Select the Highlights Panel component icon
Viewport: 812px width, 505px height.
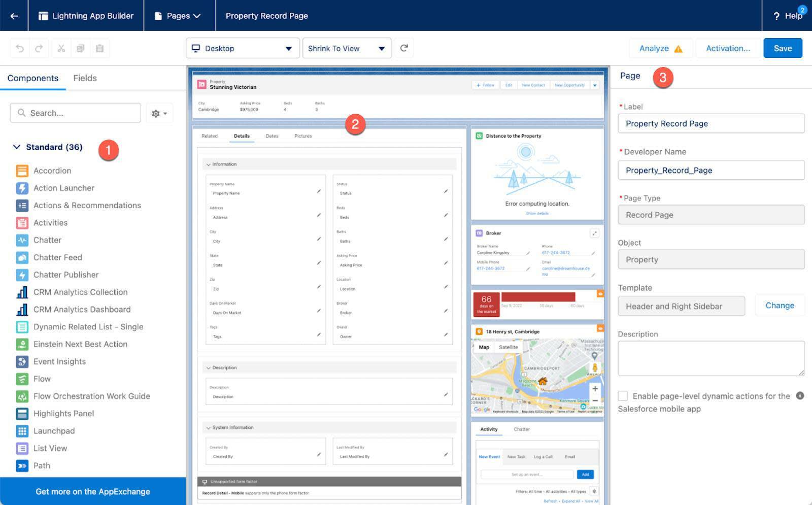22,414
